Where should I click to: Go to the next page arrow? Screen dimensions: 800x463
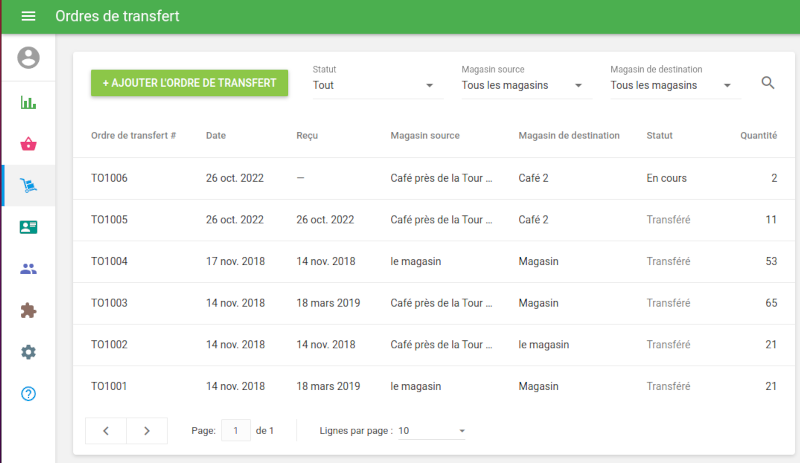tap(147, 431)
